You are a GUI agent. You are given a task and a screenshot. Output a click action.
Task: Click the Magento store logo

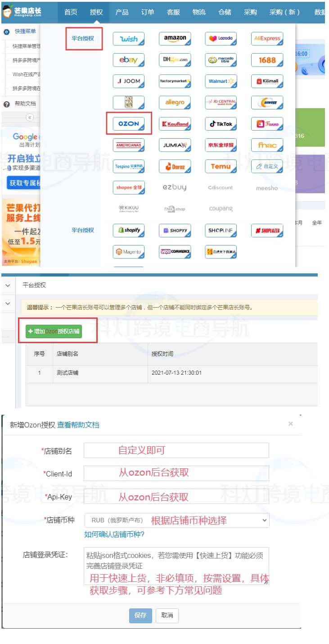coord(129,252)
